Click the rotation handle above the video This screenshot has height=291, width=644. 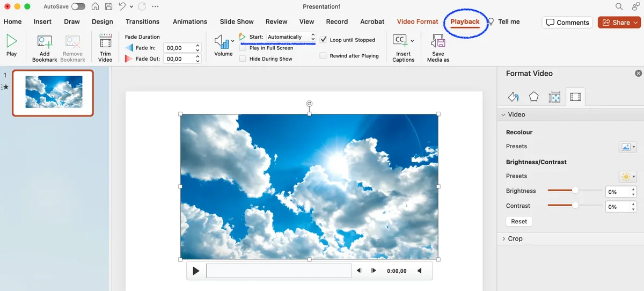coord(309,104)
